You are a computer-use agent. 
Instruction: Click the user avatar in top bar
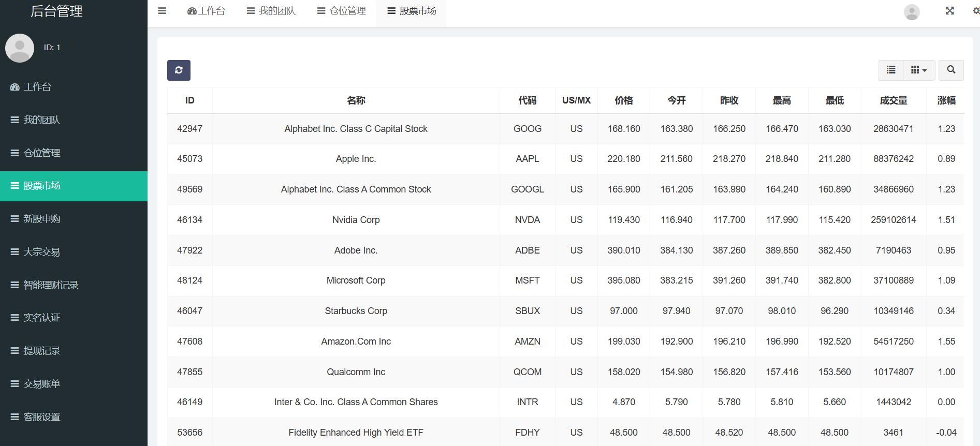coord(912,12)
